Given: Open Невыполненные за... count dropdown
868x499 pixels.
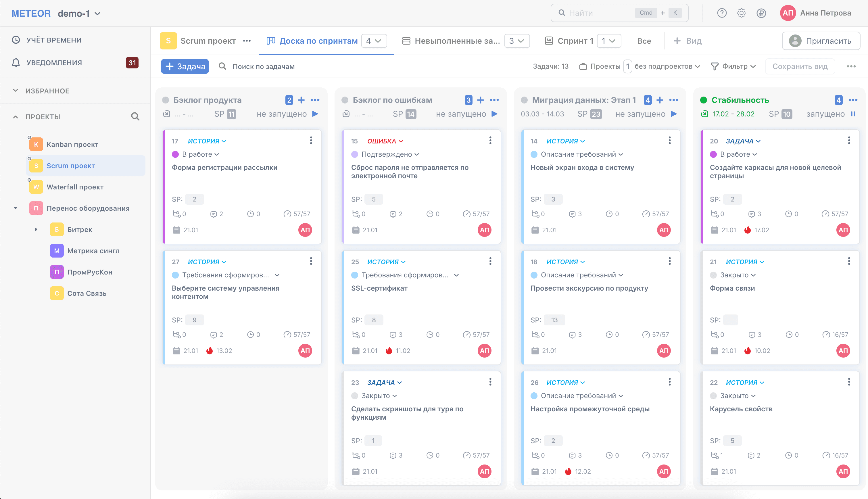Looking at the screenshot, I should 517,41.
